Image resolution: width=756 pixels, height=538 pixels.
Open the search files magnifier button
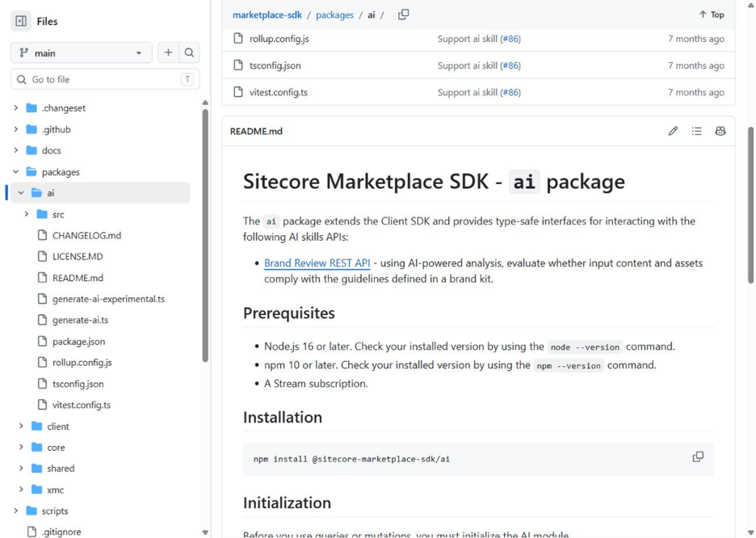[x=190, y=53]
